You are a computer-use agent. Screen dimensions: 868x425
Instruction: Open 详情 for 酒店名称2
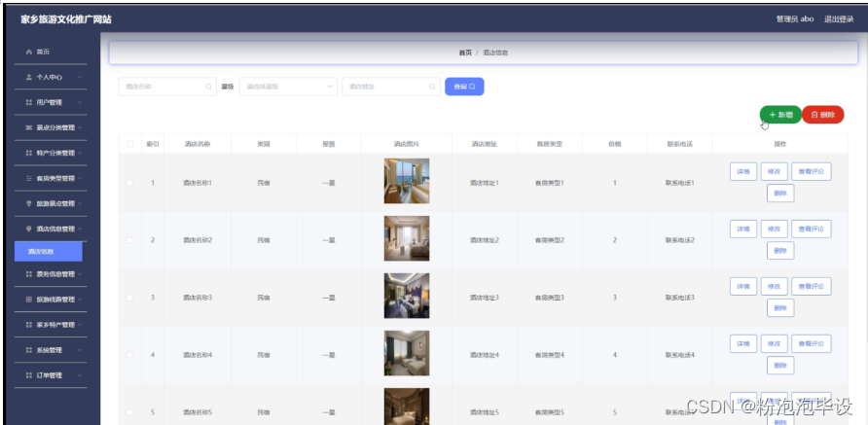743,230
